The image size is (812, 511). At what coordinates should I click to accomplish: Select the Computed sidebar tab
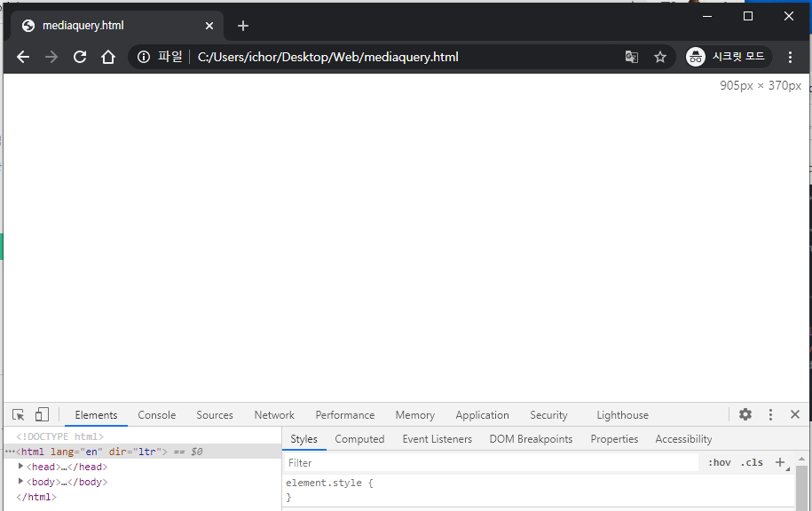[x=359, y=439]
